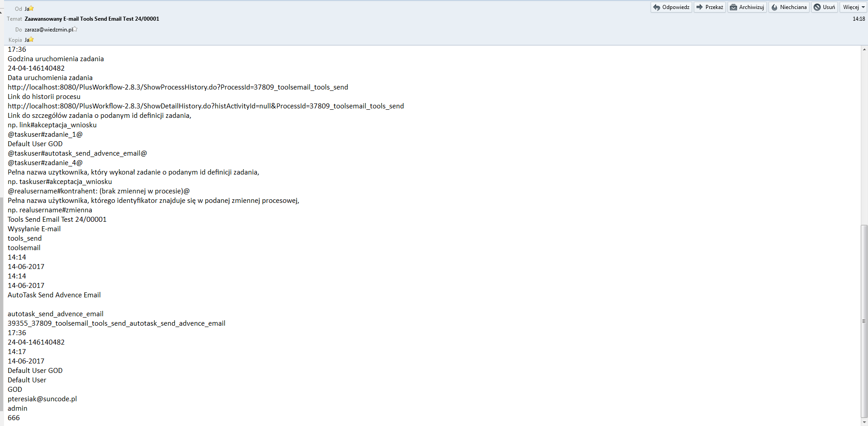This screenshot has height=426, width=868.
Task: Click the vertical scrollbar thumb
Action: (864, 321)
